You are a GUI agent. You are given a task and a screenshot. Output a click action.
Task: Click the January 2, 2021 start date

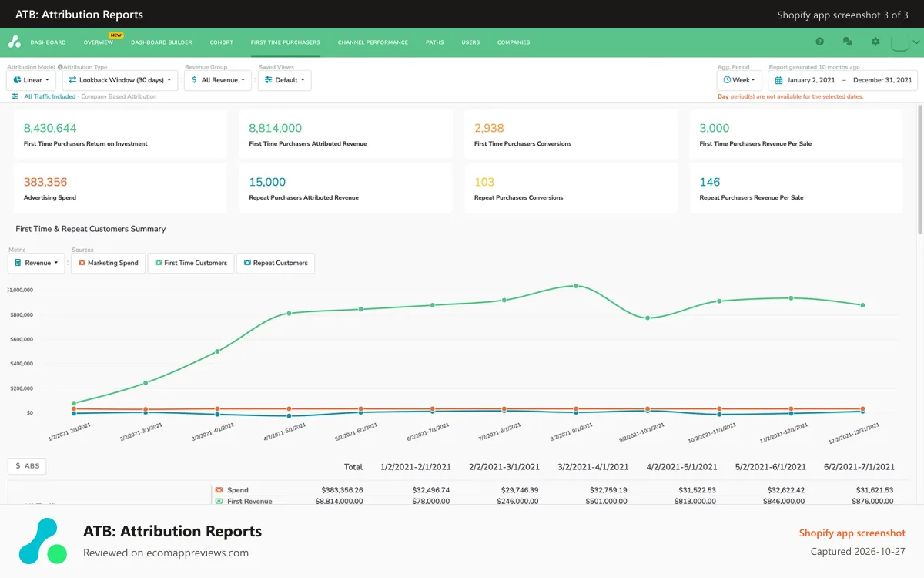click(x=811, y=80)
